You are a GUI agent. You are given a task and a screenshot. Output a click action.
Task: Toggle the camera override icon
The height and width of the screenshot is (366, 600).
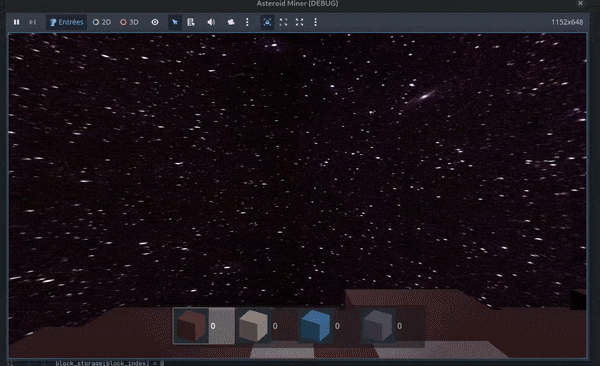231,22
